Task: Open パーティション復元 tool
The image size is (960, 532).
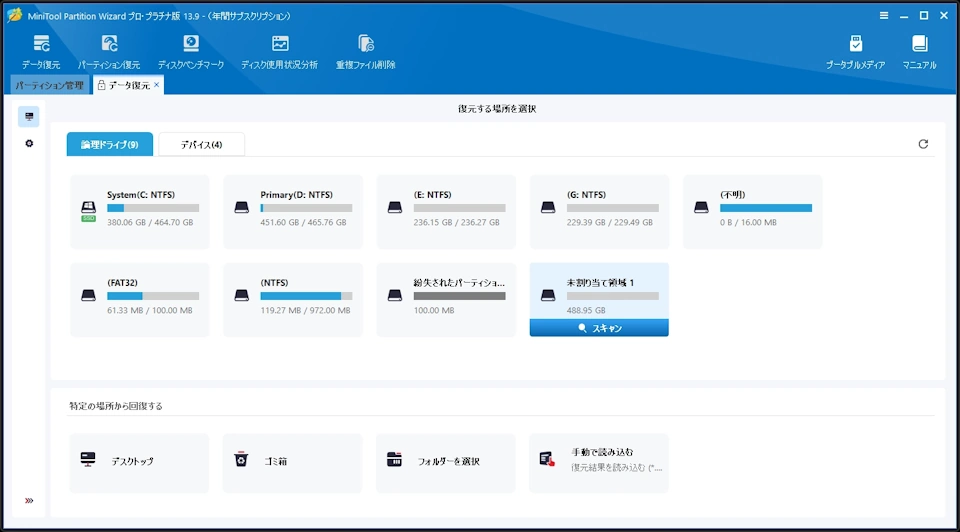Action: pos(109,51)
